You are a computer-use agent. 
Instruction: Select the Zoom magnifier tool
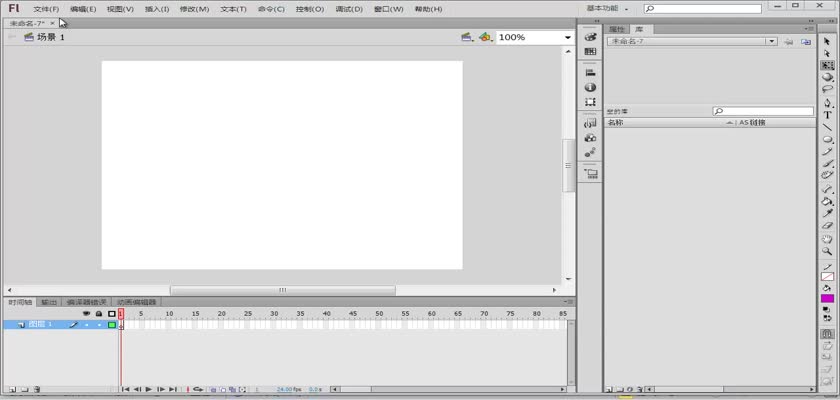point(827,251)
